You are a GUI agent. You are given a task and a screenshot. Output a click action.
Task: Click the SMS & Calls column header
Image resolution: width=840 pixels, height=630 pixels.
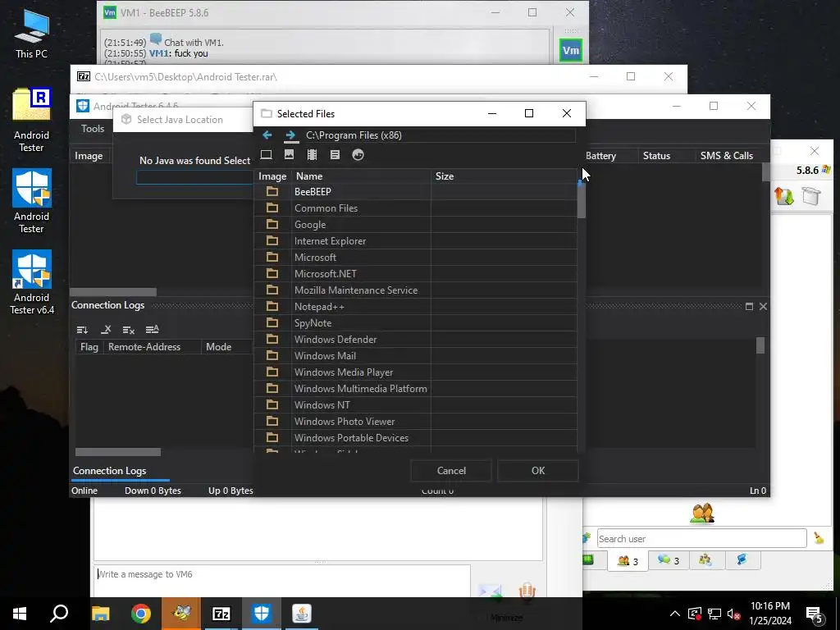(727, 156)
